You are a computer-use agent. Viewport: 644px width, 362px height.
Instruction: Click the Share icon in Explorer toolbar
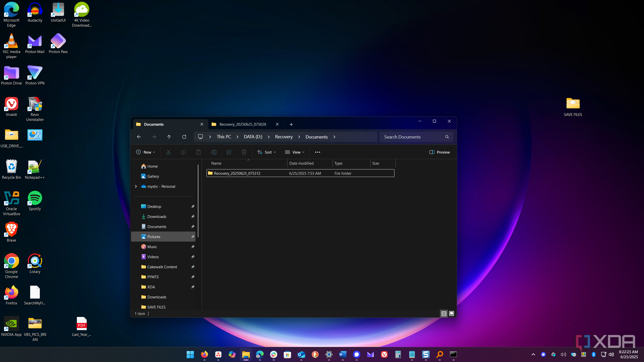(x=229, y=152)
